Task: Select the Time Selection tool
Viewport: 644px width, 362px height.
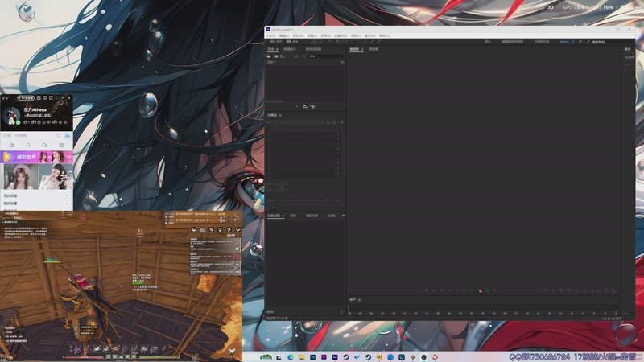Action: (x=351, y=42)
